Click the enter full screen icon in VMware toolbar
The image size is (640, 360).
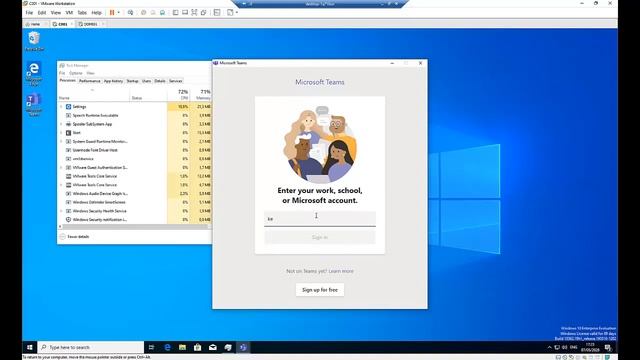coord(194,13)
